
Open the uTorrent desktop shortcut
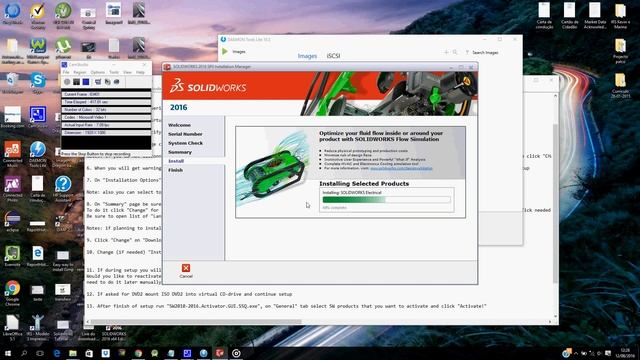[63, 48]
